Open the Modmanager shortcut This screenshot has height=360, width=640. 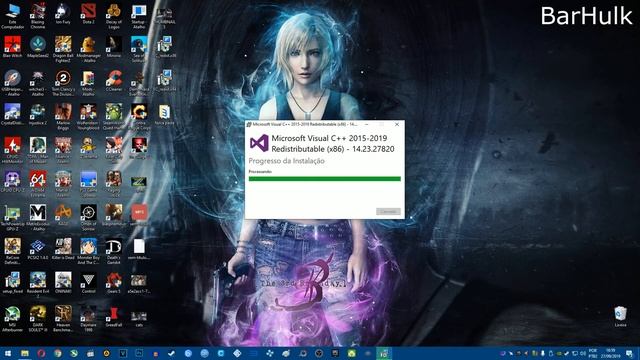(x=88, y=49)
